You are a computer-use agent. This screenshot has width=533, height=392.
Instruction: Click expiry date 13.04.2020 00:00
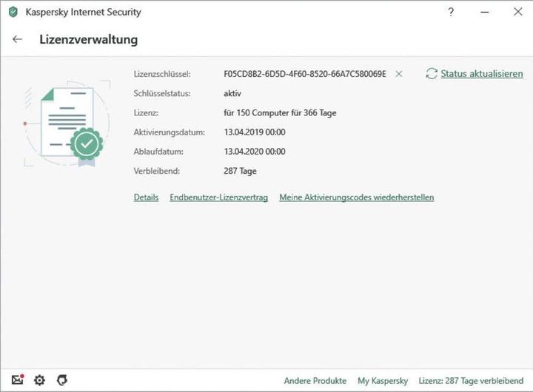coord(255,152)
